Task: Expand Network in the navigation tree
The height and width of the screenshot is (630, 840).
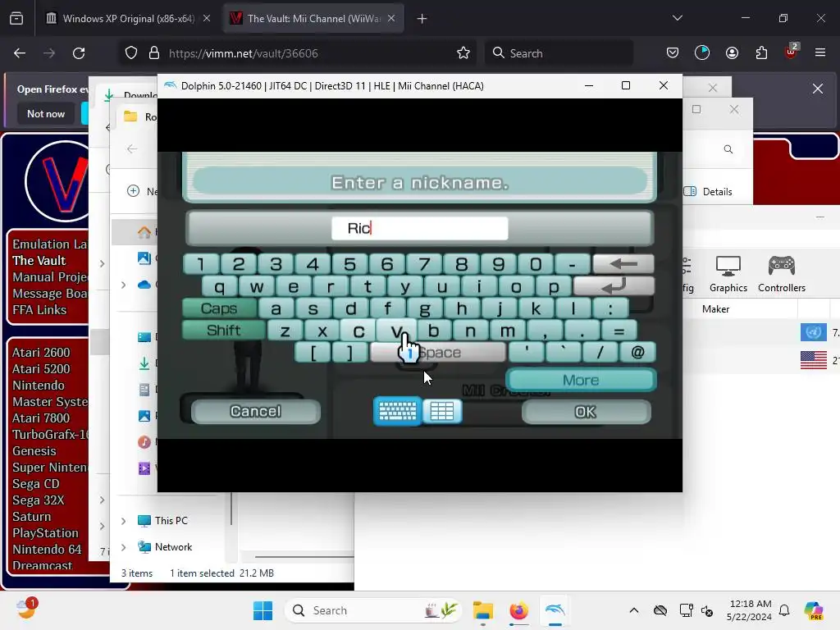Action: click(124, 547)
